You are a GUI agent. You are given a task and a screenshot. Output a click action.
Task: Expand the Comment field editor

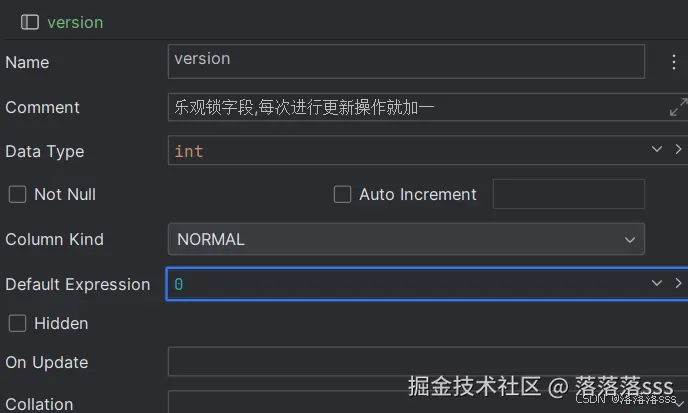(x=677, y=107)
